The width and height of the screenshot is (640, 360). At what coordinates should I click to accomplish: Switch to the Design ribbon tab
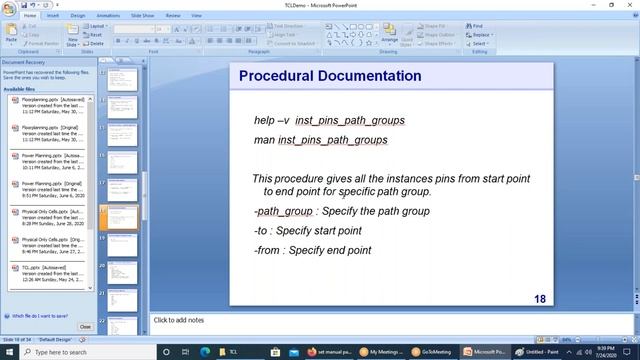[x=78, y=16]
